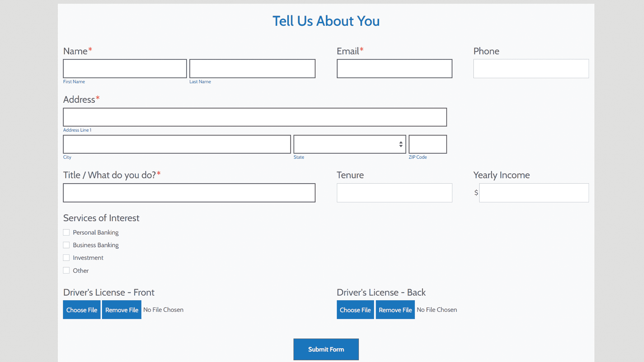Viewport: 644px width, 362px height.
Task: Select the Other services checkbox
Action: [x=66, y=270]
